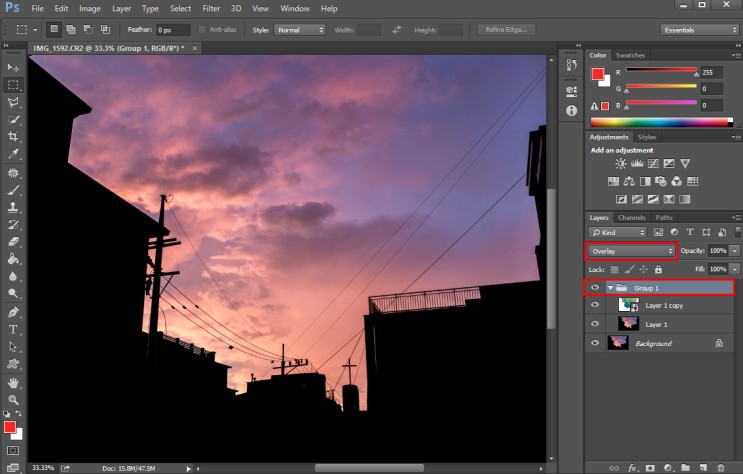Viewport: 743px width, 474px height.
Task: Collapse the Group 1 folder
Action: 610,288
